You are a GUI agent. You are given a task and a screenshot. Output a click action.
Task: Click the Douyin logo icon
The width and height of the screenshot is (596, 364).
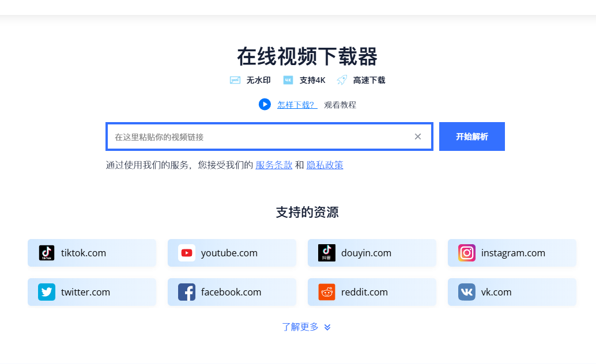click(x=327, y=253)
